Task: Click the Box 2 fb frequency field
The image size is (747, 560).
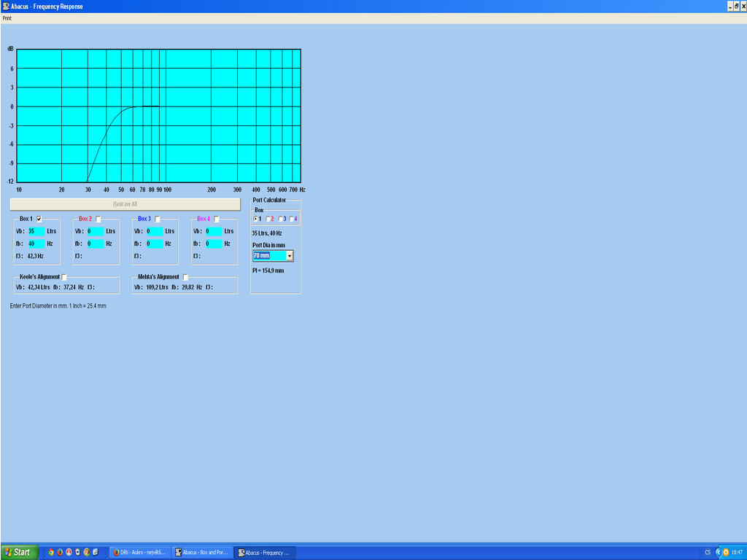Action: tap(96, 244)
